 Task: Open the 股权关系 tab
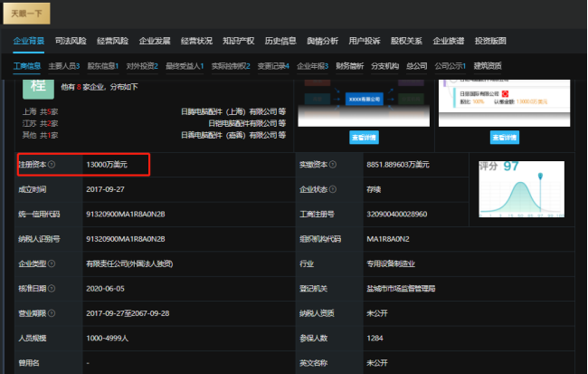tap(406, 41)
